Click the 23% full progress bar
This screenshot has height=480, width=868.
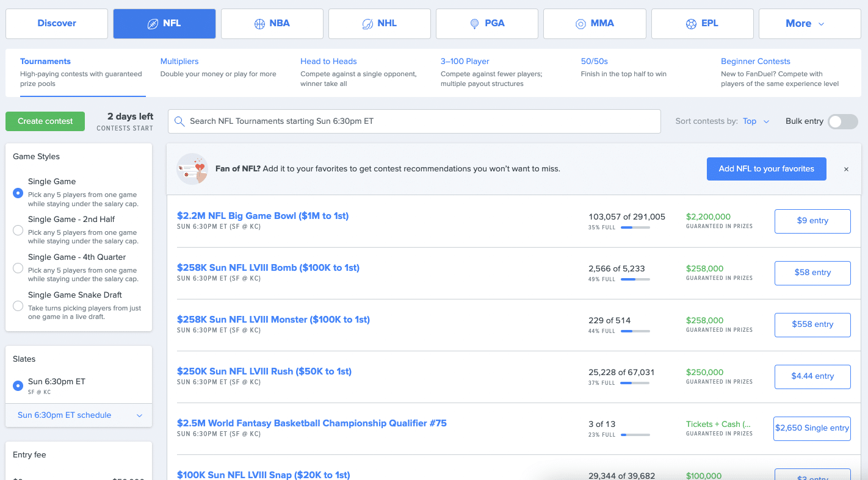coord(635,435)
